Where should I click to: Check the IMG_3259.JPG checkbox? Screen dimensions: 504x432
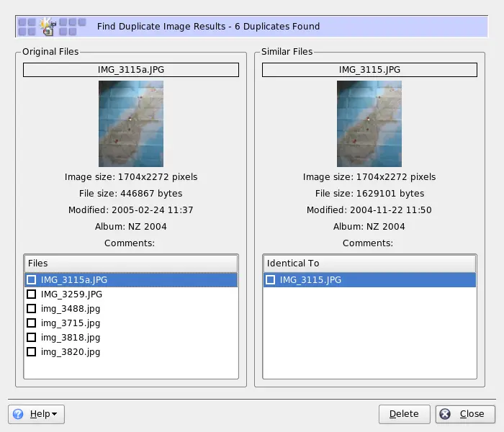31,294
